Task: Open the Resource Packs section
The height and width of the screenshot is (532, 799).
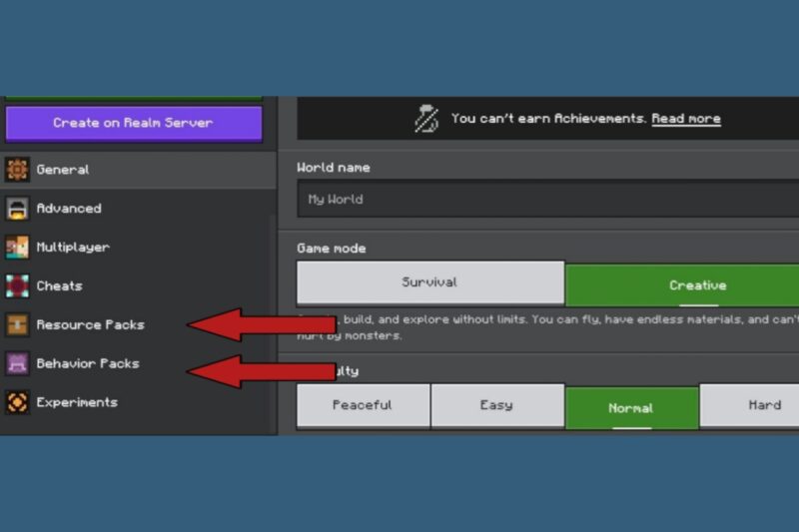Action: [x=138, y=324]
